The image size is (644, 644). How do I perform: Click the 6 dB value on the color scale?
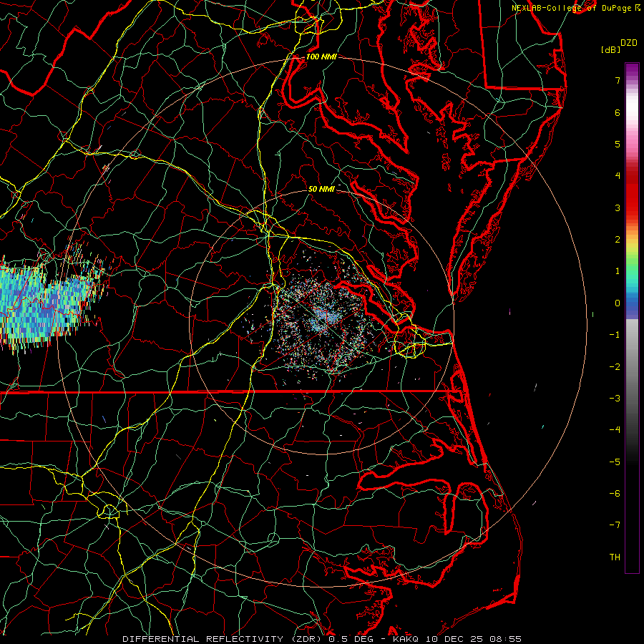(618, 112)
